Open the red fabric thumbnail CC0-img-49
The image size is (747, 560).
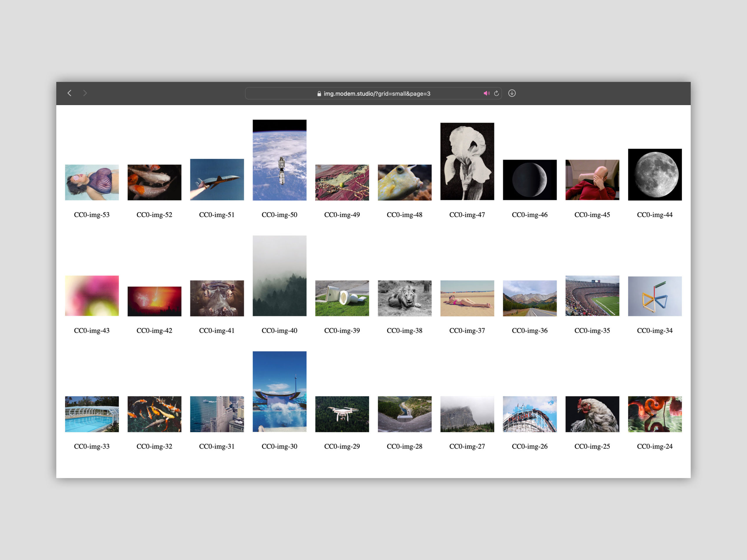click(342, 182)
